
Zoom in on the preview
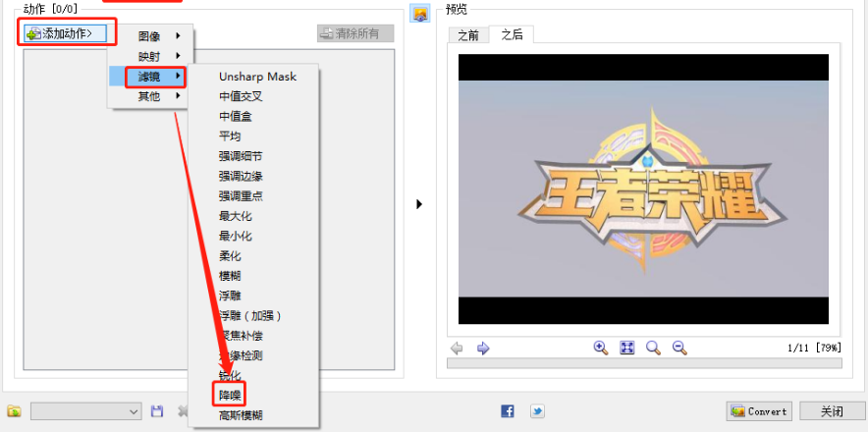[x=601, y=348]
